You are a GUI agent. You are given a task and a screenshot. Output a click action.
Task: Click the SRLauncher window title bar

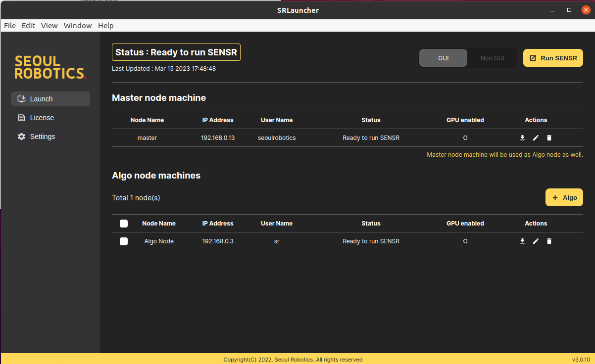tap(297, 10)
